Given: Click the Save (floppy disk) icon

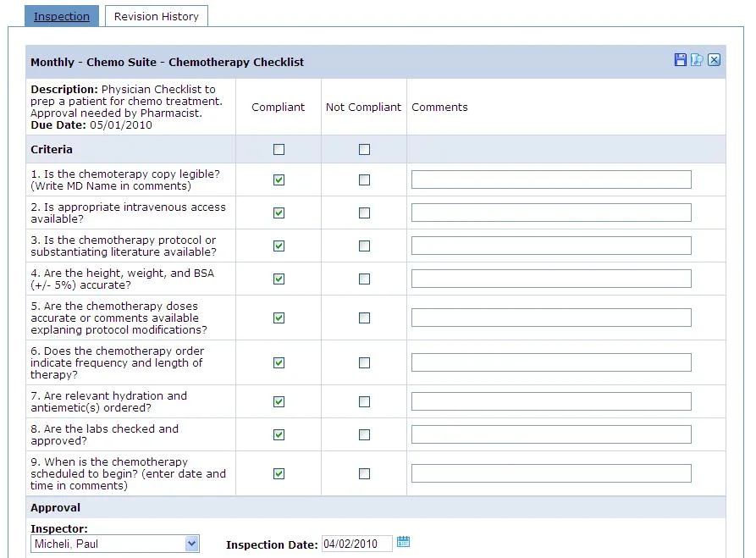Looking at the screenshot, I should pos(681,60).
